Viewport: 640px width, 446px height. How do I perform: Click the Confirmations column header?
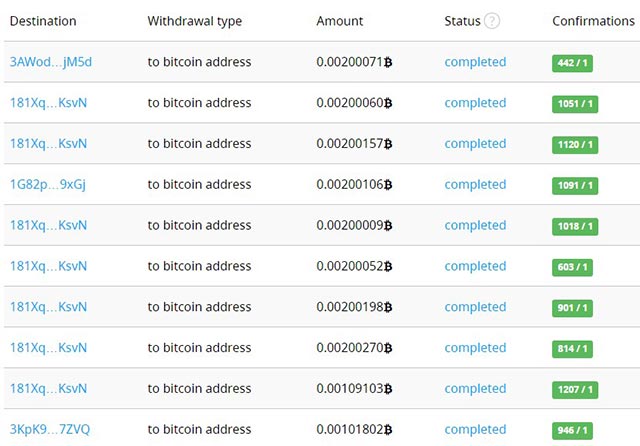click(x=594, y=21)
